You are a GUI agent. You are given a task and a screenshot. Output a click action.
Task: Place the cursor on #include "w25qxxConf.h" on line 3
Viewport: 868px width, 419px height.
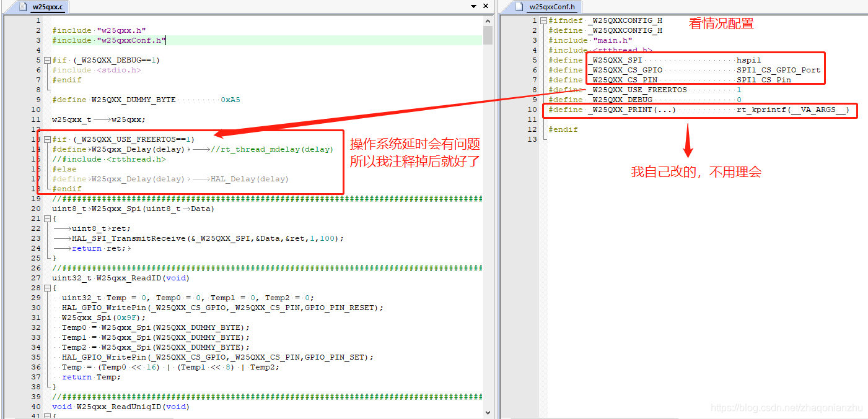108,40
